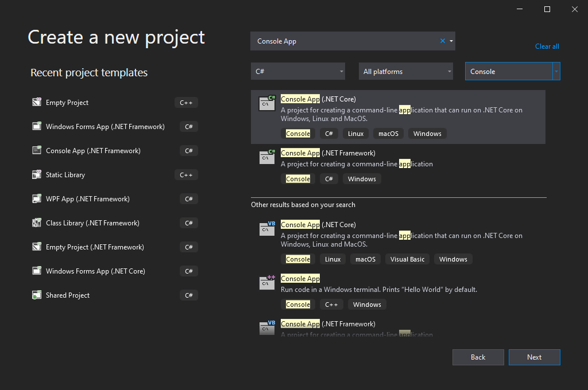Click C# badge beside Shared Project

pos(188,295)
